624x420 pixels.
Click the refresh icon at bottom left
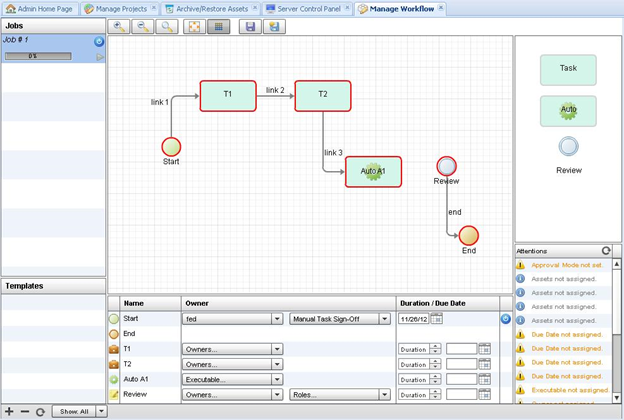tap(40, 412)
